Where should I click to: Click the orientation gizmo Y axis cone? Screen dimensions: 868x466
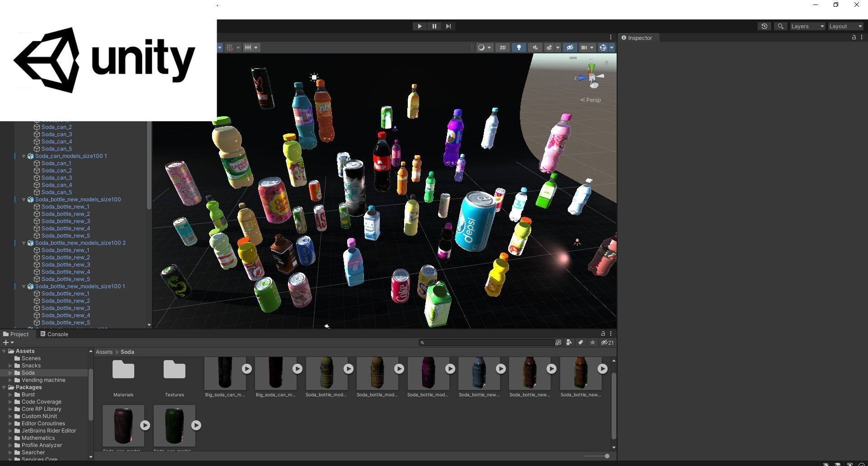pyautogui.click(x=591, y=67)
